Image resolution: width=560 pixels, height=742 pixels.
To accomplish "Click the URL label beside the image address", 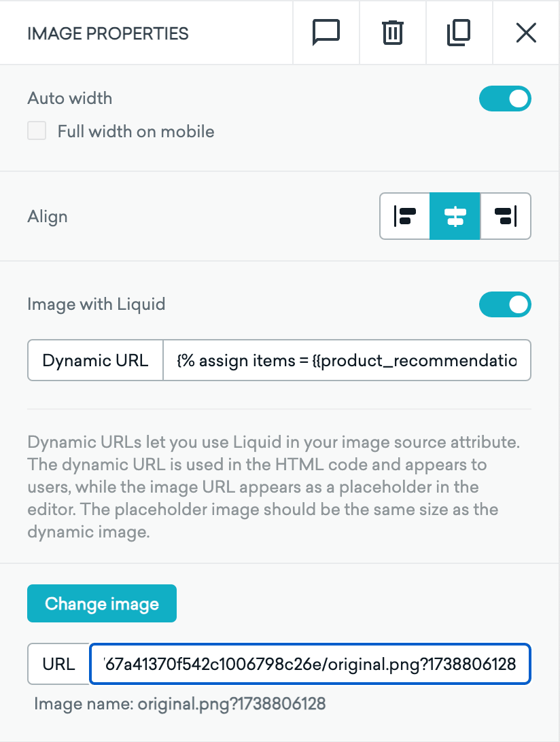I will 58,664.
